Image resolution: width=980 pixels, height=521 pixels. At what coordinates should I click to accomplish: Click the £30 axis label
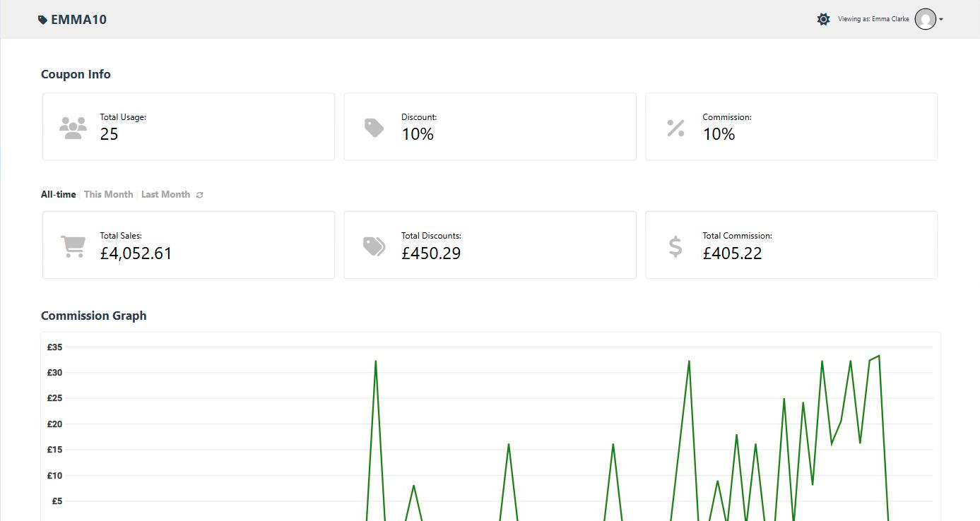pyautogui.click(x=55, y=373)
